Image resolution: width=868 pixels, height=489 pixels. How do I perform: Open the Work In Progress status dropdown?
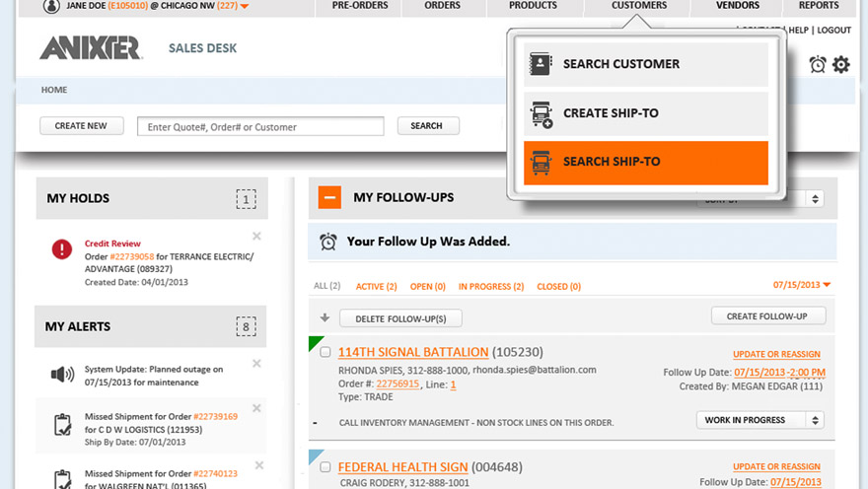[x=759, y=420]
